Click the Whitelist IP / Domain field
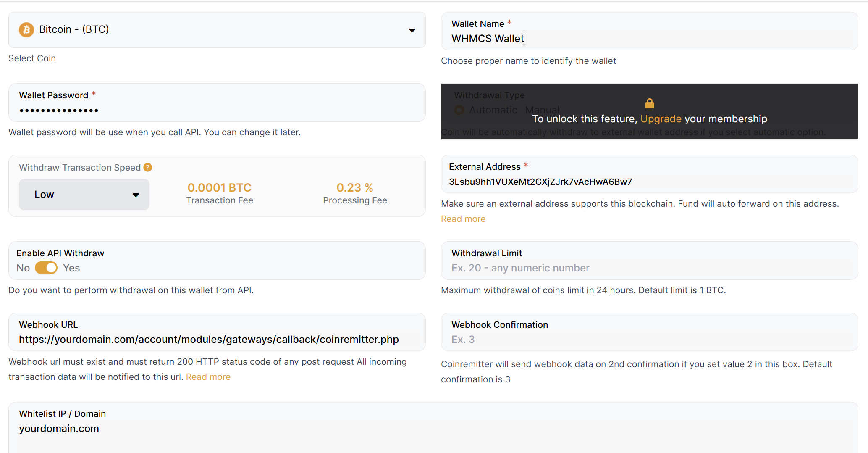This screenshot has width=868, height=453. (433, 429)
